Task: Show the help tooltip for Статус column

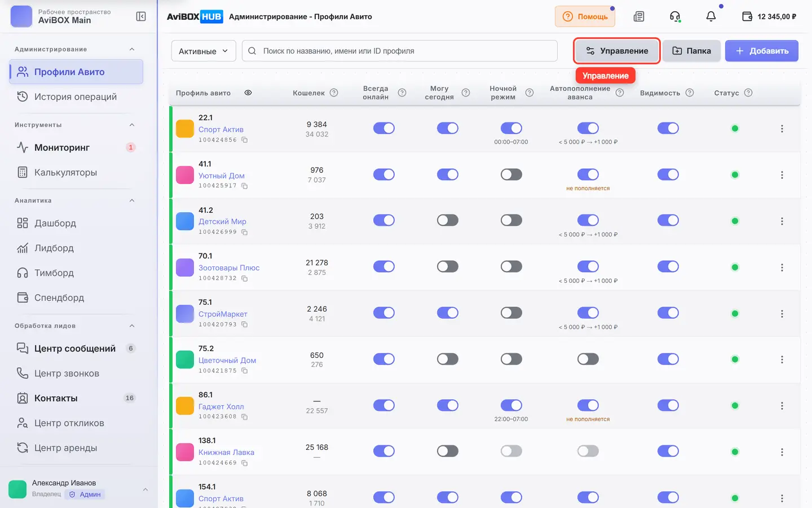Action: click(748, 93)
